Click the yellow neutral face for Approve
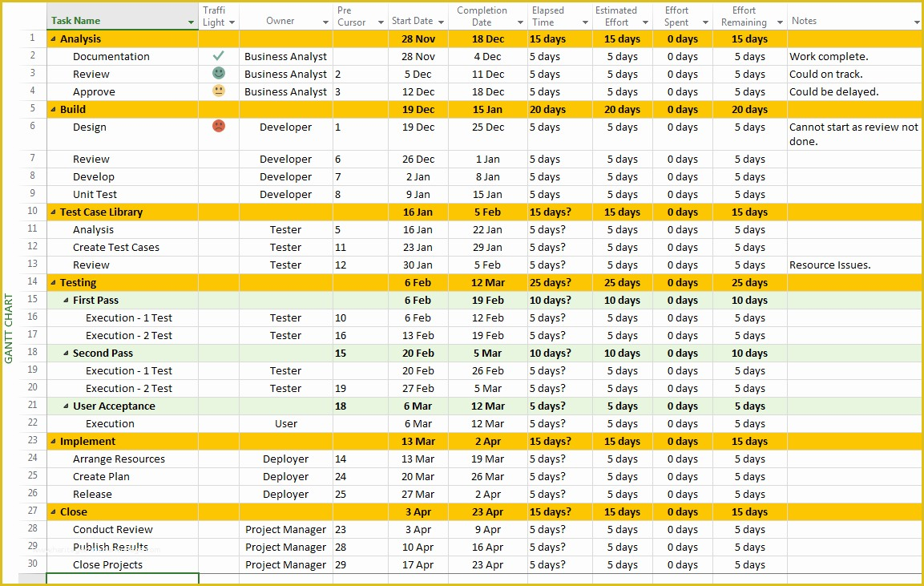This screenshot has height=586, width=924. [218, 91]
